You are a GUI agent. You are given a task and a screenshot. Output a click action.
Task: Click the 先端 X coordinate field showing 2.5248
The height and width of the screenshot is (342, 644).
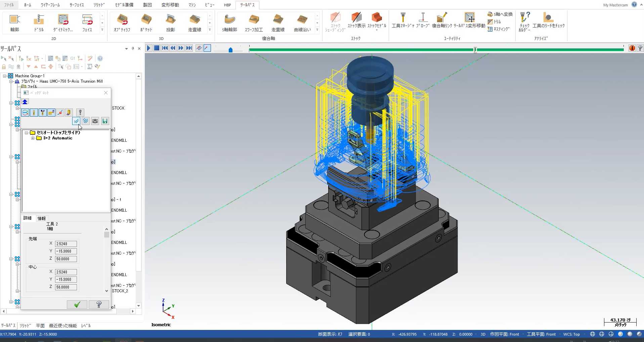coord(66,244)
